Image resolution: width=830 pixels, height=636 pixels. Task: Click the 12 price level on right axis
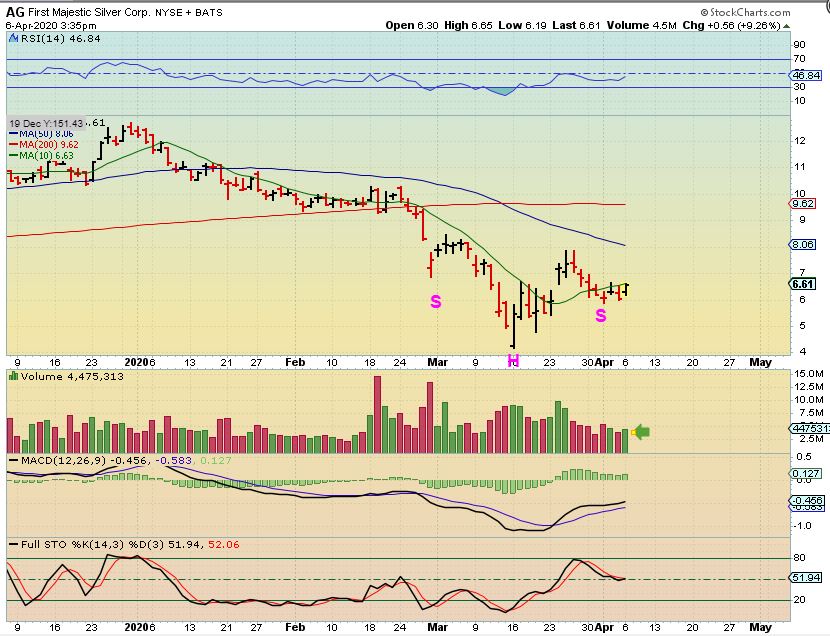tap(799, 141)
